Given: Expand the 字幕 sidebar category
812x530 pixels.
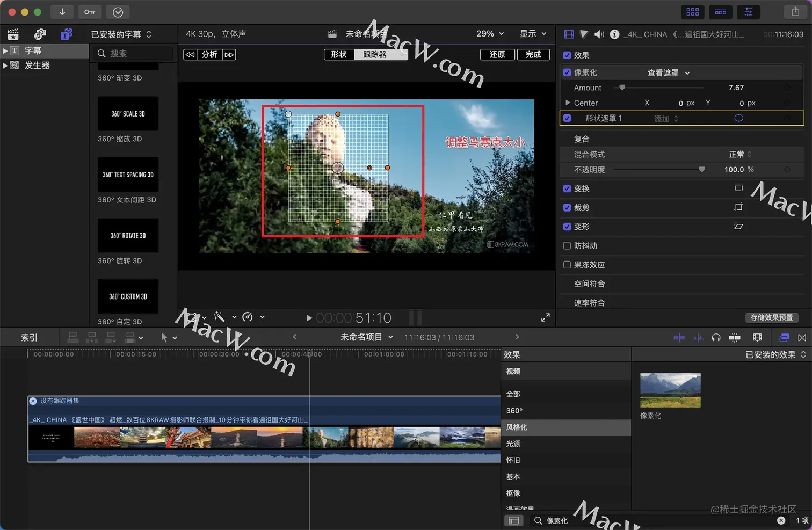Looking at the screenshot, I should [x=5, y=50].
